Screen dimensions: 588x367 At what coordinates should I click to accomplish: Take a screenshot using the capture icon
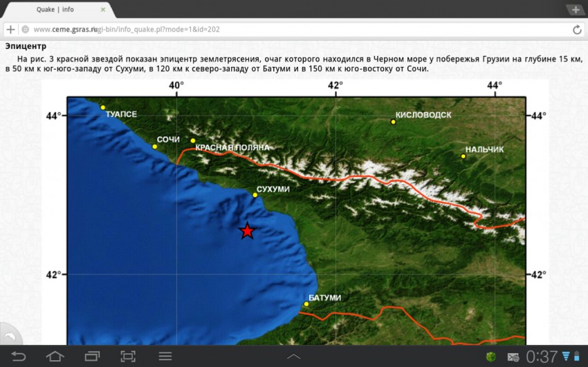point(128,357)
